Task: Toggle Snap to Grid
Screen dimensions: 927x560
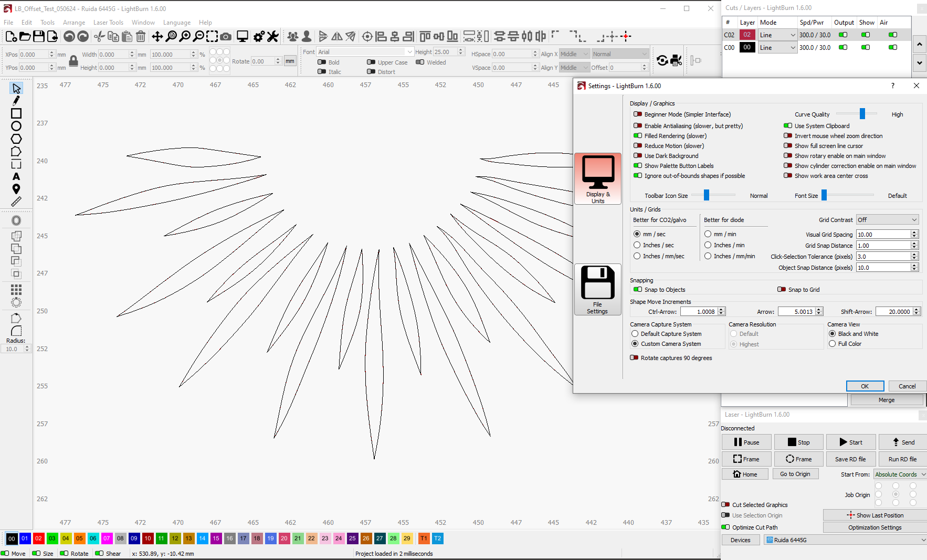Action: click(x=782, y=290)
